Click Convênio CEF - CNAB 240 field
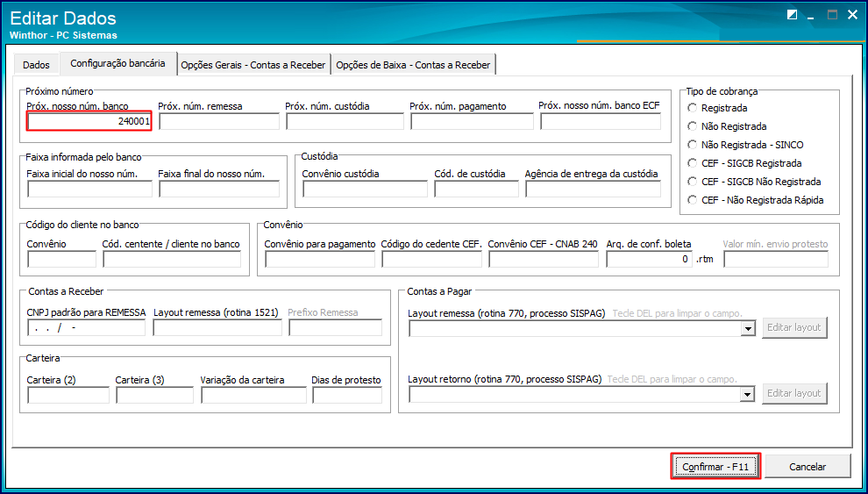The height and width of the screenshot is (494, 868). tap(544, 259)
